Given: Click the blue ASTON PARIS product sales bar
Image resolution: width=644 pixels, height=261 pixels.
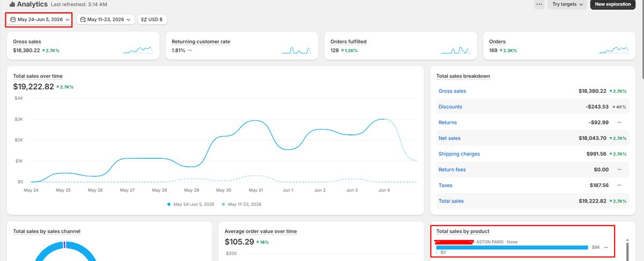Looking at the screenshot, I should (513, 247).
